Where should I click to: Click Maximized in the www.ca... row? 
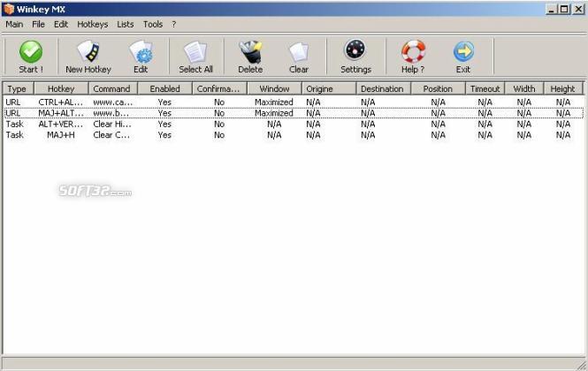pyautogui.click(x=274, y=102)
